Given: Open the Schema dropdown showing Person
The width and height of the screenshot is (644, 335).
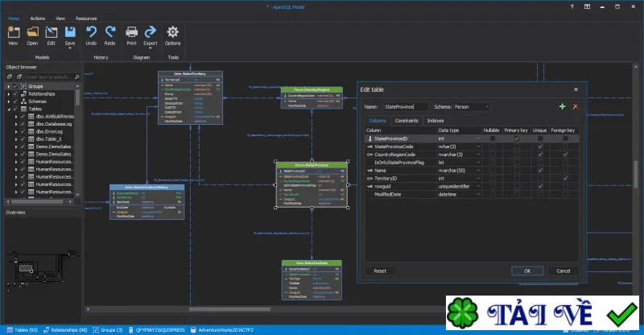Looking at the screenshot, I should 472,107.
